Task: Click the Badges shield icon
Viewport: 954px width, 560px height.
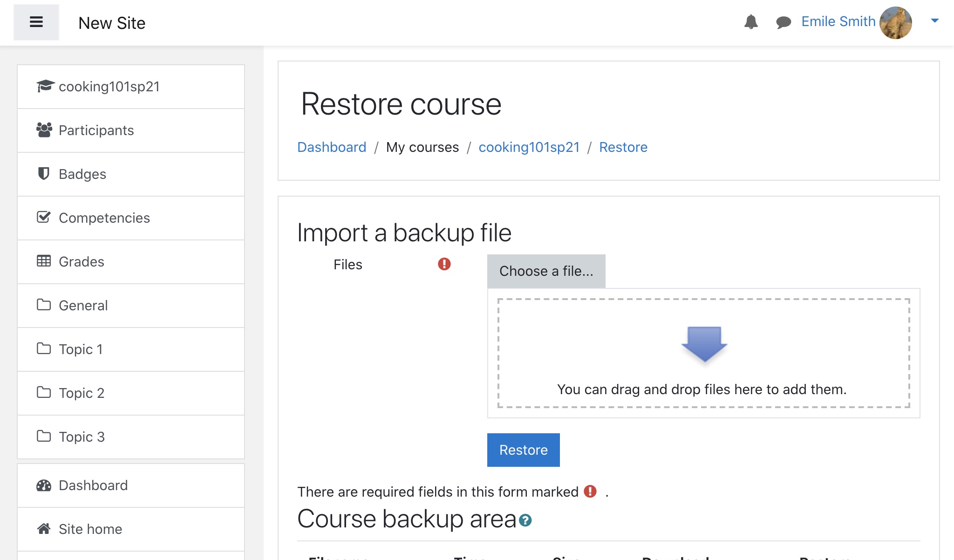Action: coord(43,174)
